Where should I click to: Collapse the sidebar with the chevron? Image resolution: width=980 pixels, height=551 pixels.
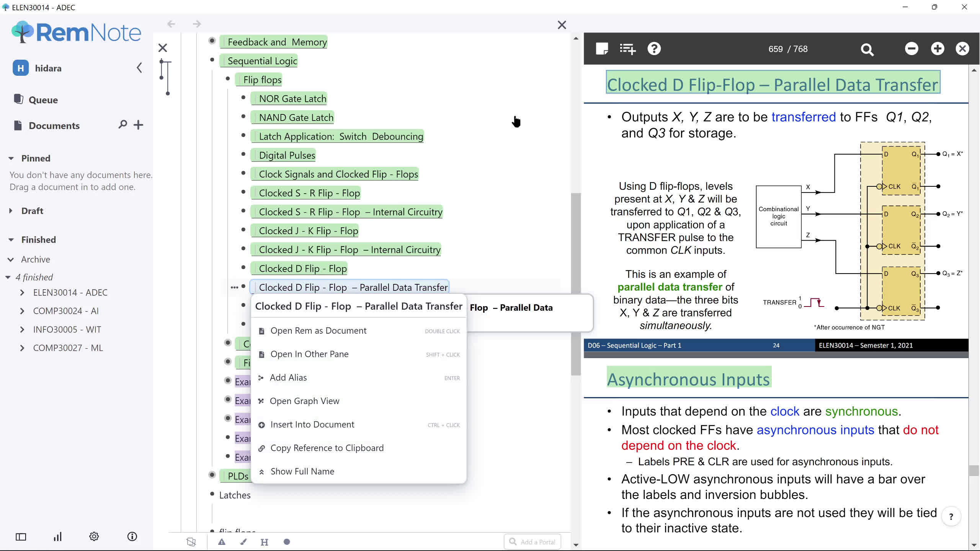pyautogui.click(x=139, y=68)
